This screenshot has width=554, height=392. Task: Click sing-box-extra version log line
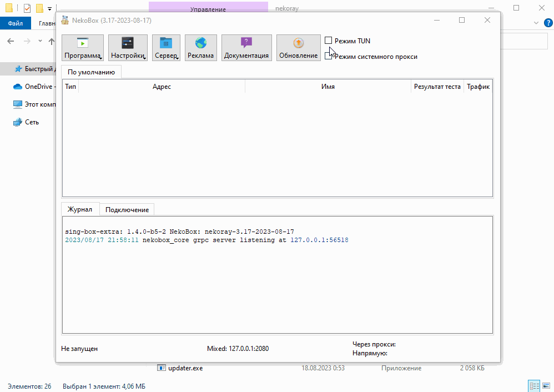(x=179, y=232)
